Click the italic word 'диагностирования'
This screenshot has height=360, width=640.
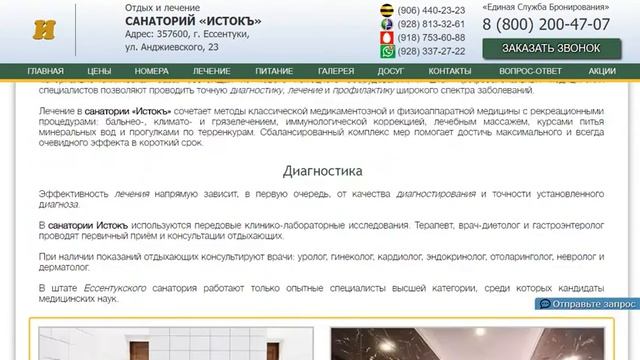[x=436, y=194]
